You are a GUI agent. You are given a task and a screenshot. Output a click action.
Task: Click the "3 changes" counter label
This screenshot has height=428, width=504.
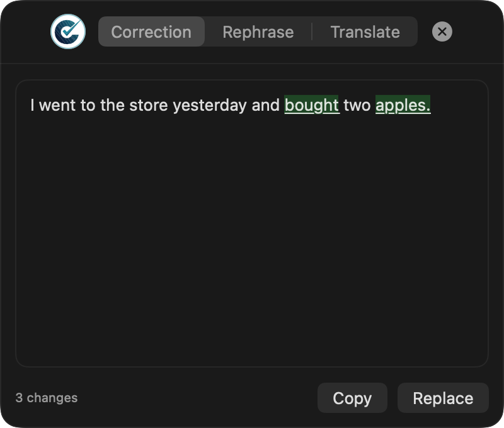pos(47,398)
